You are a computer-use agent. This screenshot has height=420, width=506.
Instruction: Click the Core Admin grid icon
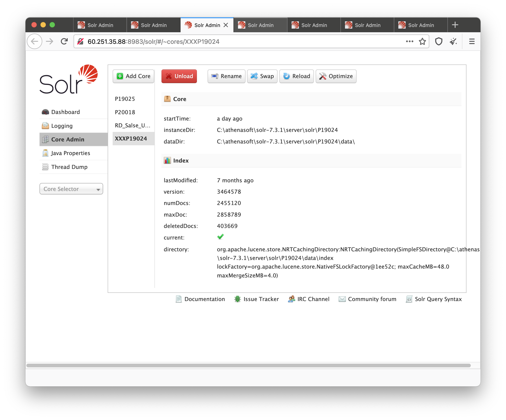(x=45, y=139)
